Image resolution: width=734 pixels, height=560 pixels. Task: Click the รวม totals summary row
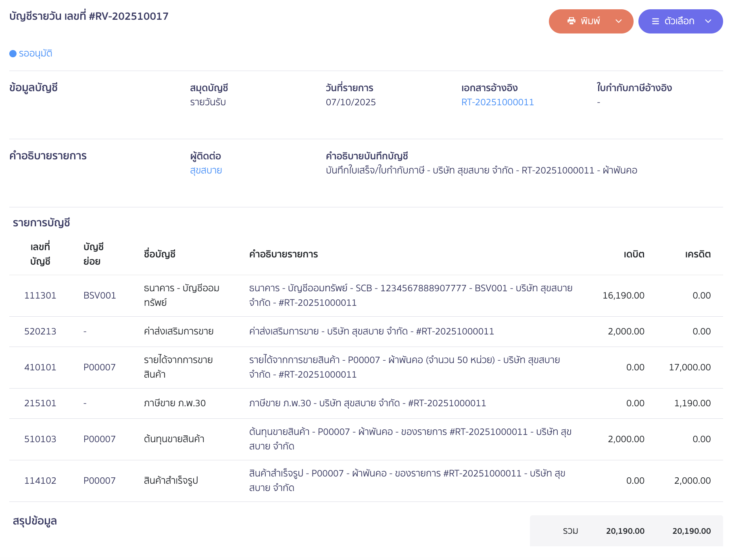tap(625, 531)
